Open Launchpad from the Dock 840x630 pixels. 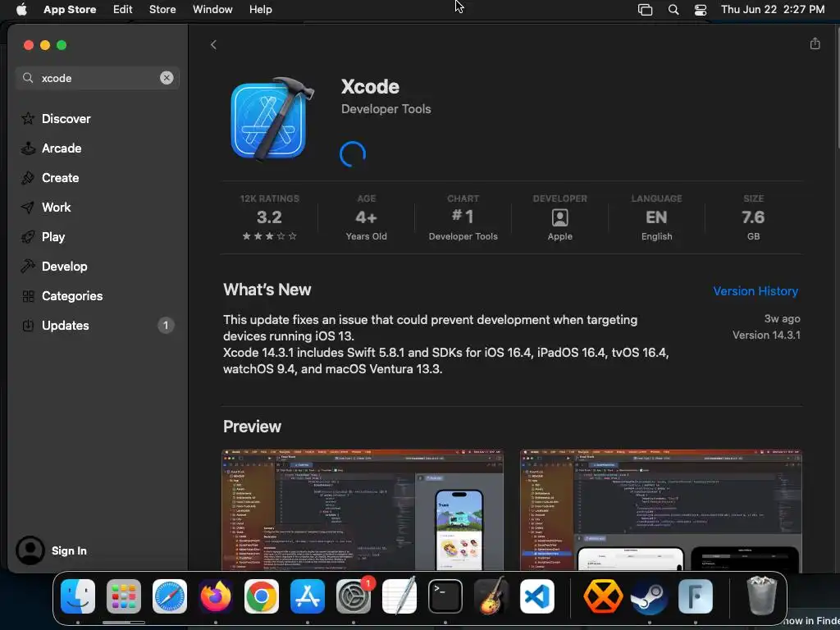tap(124, 596)
